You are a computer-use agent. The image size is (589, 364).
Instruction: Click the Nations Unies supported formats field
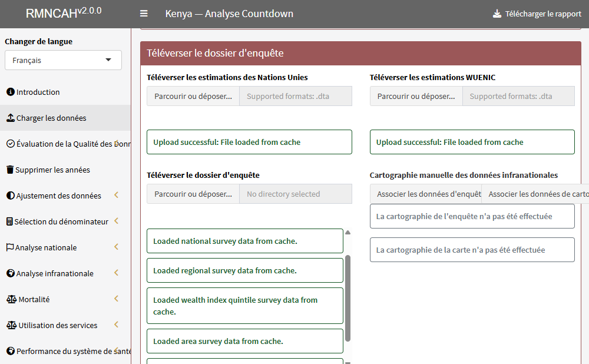296,96
